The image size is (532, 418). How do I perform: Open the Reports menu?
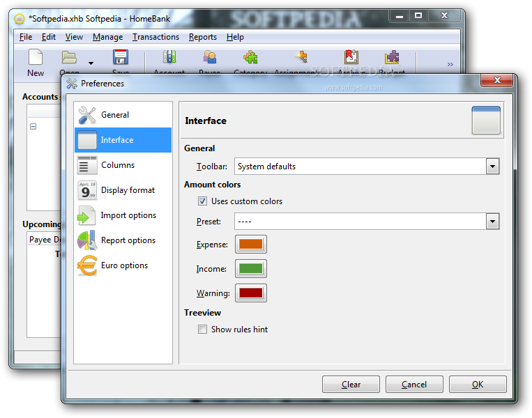203,37
